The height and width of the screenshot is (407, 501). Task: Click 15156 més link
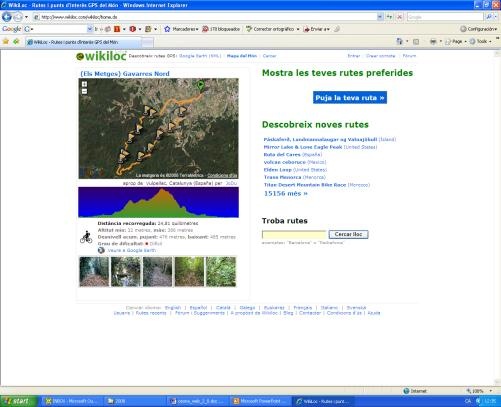[x=286, y=194]
